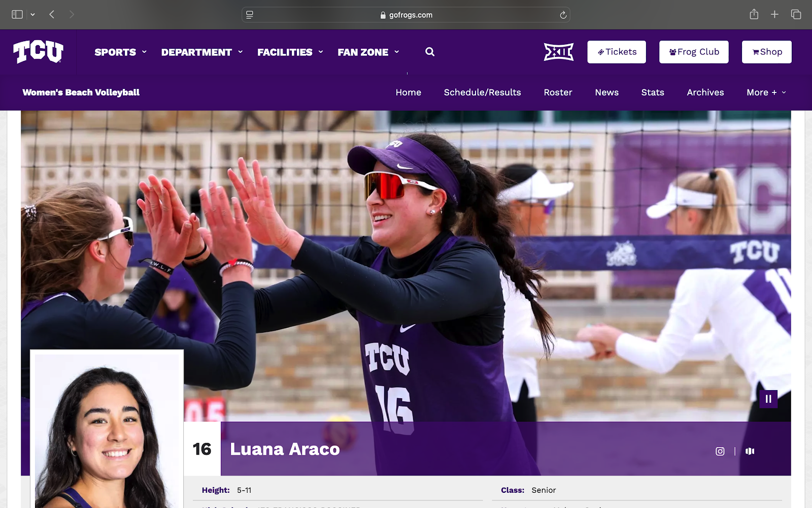This screenshot has height=508, width=812.
Task: Go to the Home tab
Action: 409,92
